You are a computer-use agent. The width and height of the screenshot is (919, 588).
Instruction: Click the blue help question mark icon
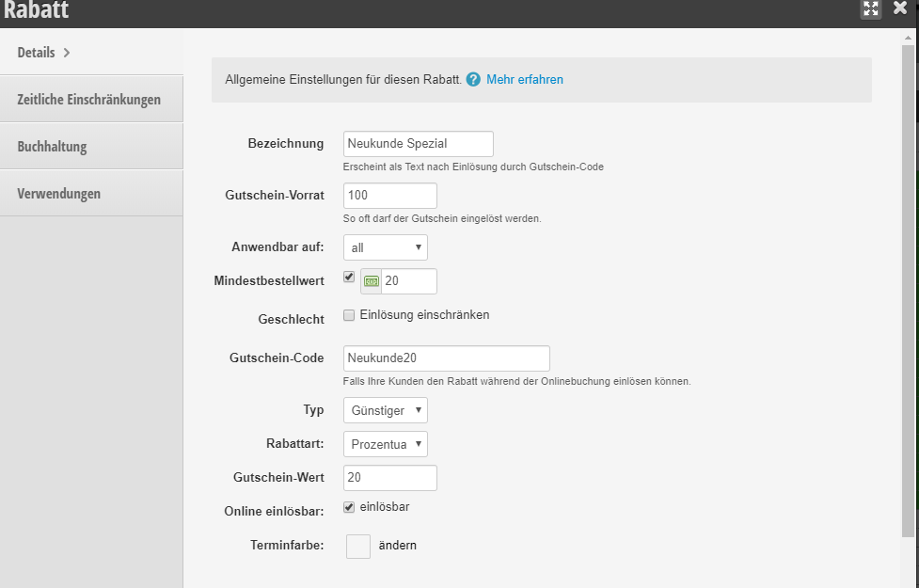pos(473,80)
